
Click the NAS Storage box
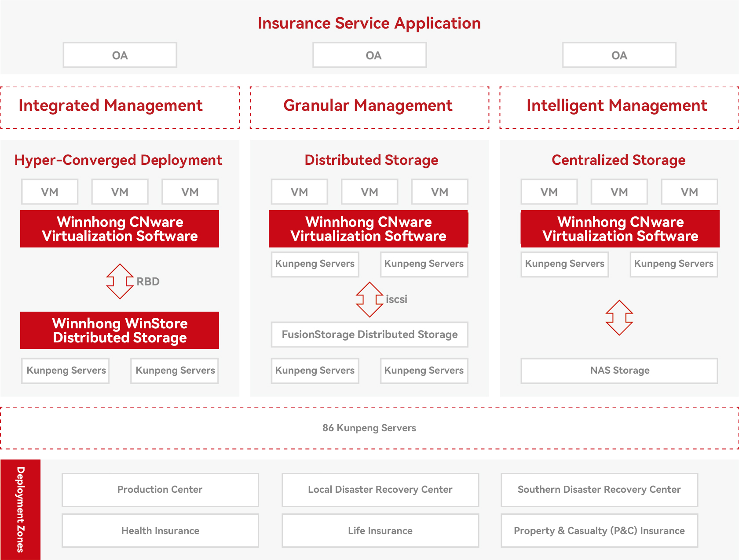[619, 371]
